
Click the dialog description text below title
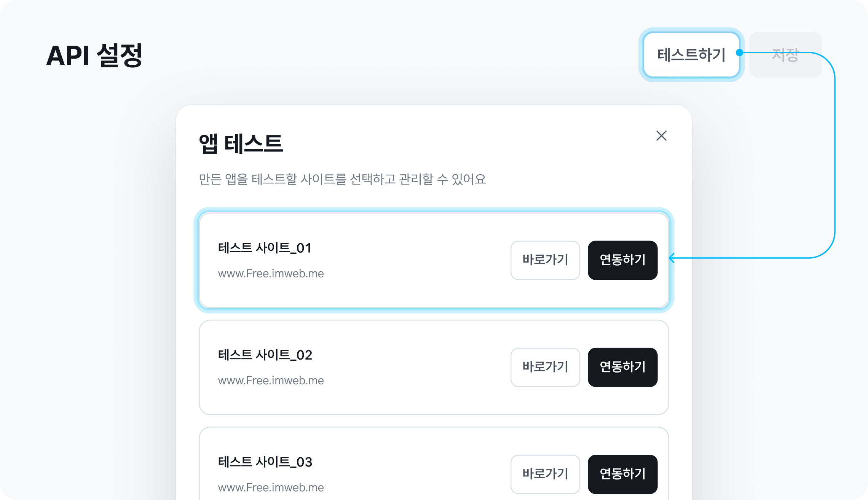pyautogui.click(x=342, y=179)
